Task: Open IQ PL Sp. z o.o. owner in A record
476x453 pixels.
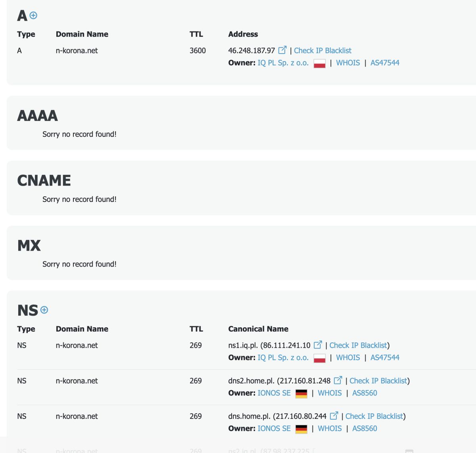Action: pyautogui.click(x=283, y=63)
